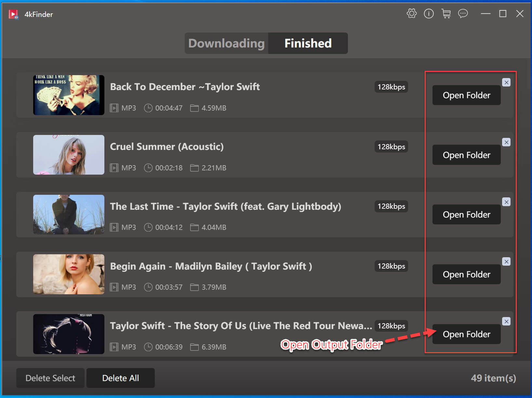Open folder for Cruel Summer (Acoustic)
This screenshot has width=532, height=398.
[x=466, y=155]
